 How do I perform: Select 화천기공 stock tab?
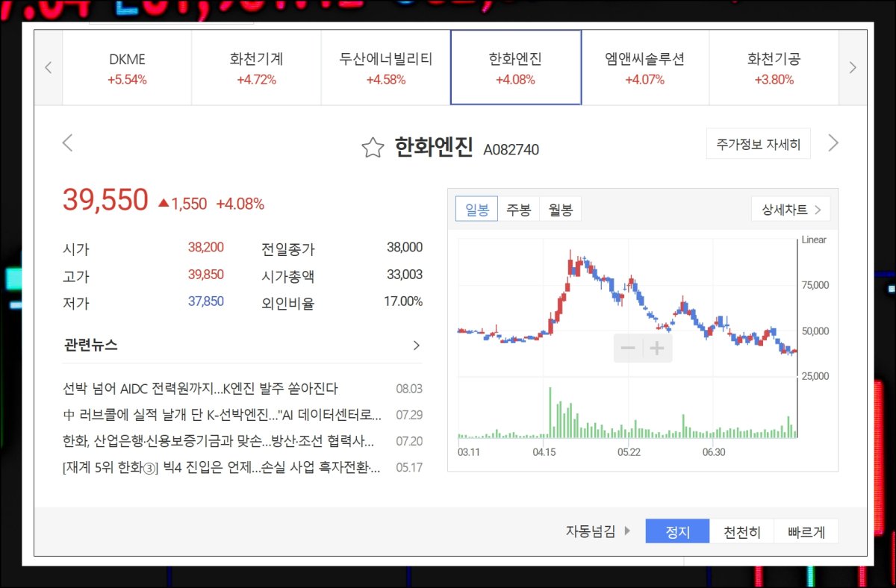(x=774, y=68)
